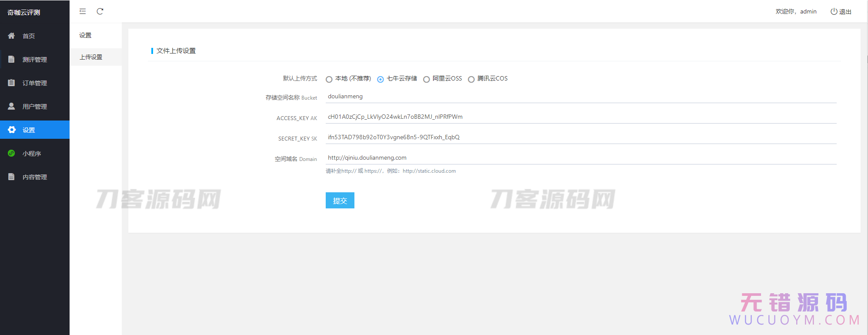
Task: Select 七牛云存储 radio button
Action: click(381, 79)
